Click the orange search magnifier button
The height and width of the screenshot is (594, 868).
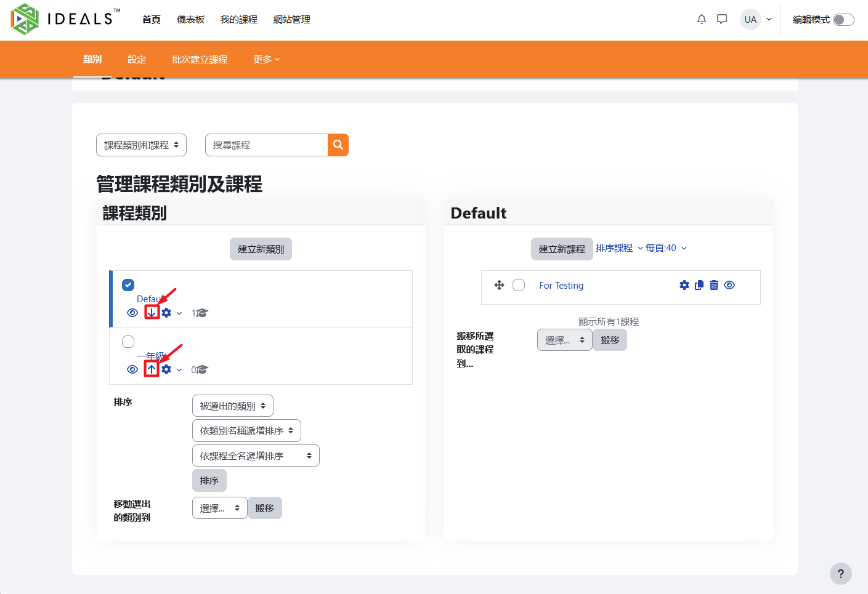click(338, 145)
